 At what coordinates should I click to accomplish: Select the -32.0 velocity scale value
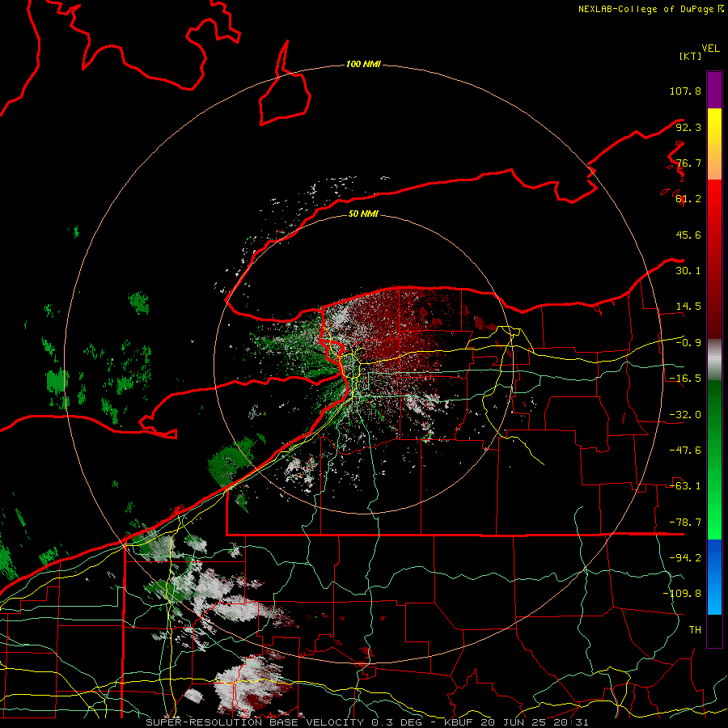point(685,415)
